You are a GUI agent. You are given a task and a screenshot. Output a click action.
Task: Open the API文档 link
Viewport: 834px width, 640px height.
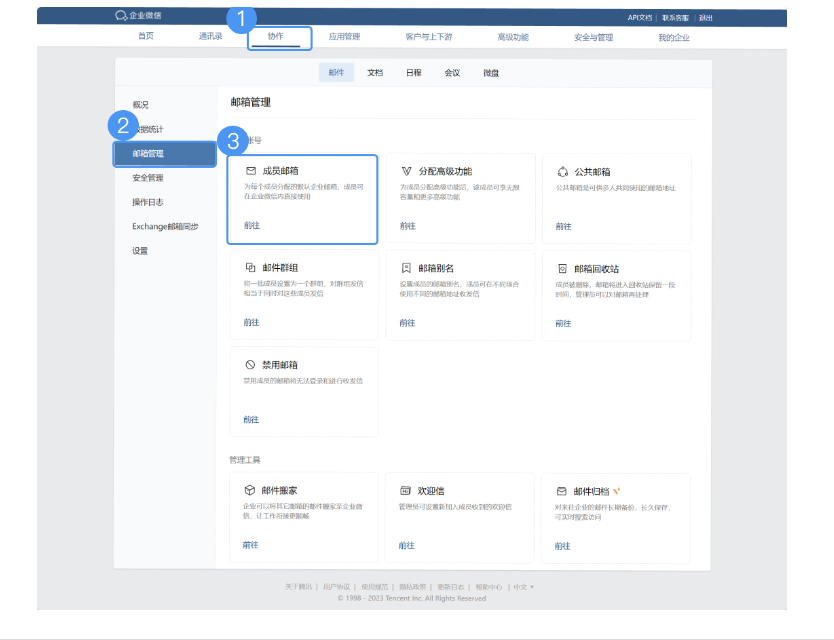[x=637, y=16]
